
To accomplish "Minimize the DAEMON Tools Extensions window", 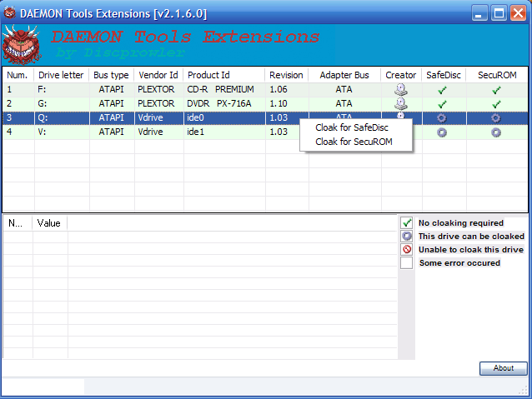I will point(479,13).
